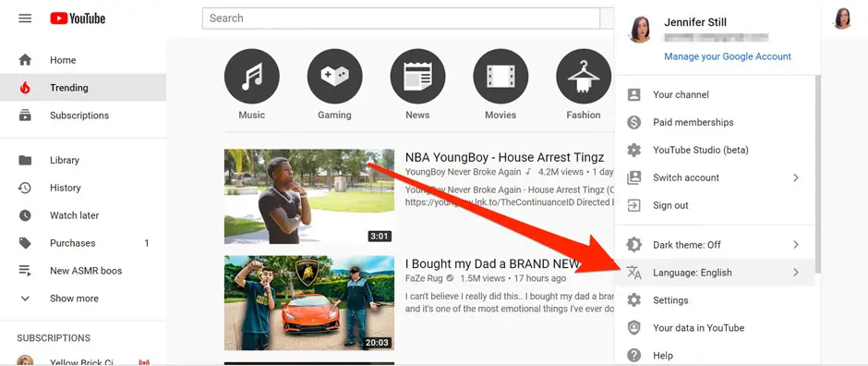Click the Sign out arrow icon
This screenshot has width=868, height=366.
(633, 205)
